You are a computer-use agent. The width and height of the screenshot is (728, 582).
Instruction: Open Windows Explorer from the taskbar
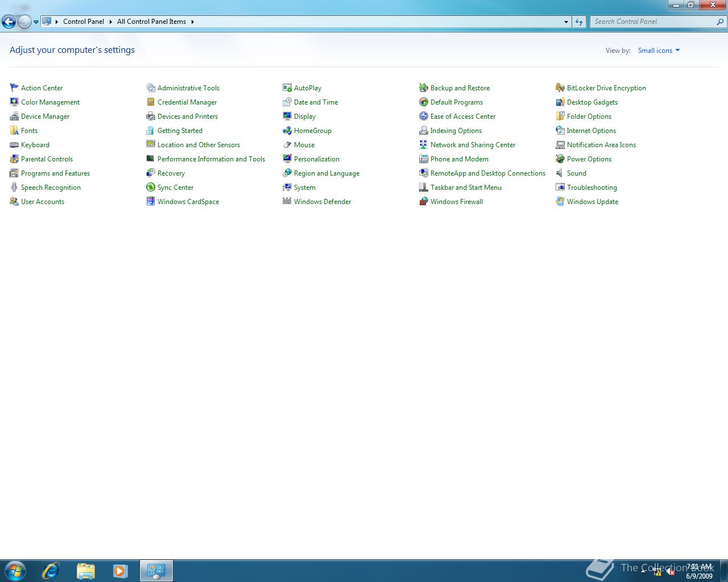coord(85,571)
